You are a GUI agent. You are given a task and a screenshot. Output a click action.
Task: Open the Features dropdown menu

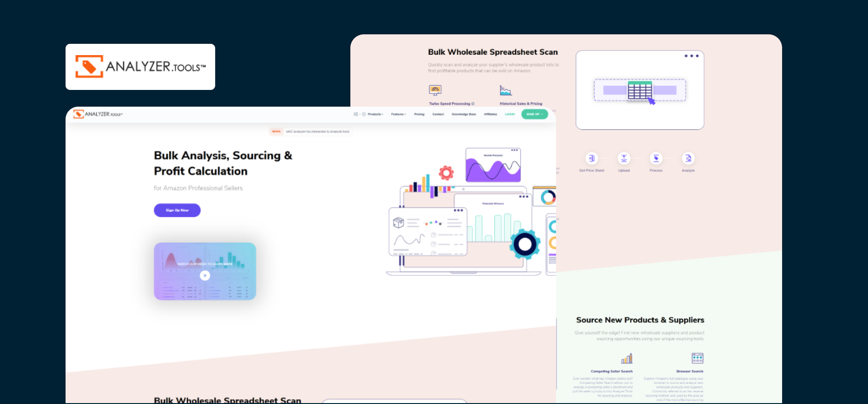pos(398,114)
